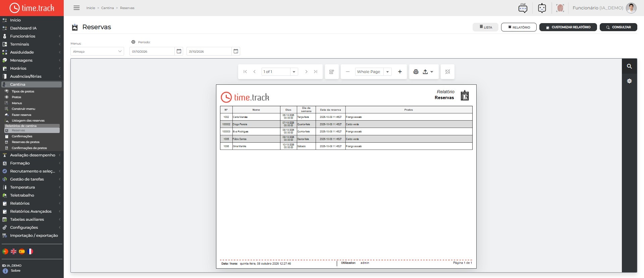
Task: Print the report using printer icon
Action: pos(416,72)
